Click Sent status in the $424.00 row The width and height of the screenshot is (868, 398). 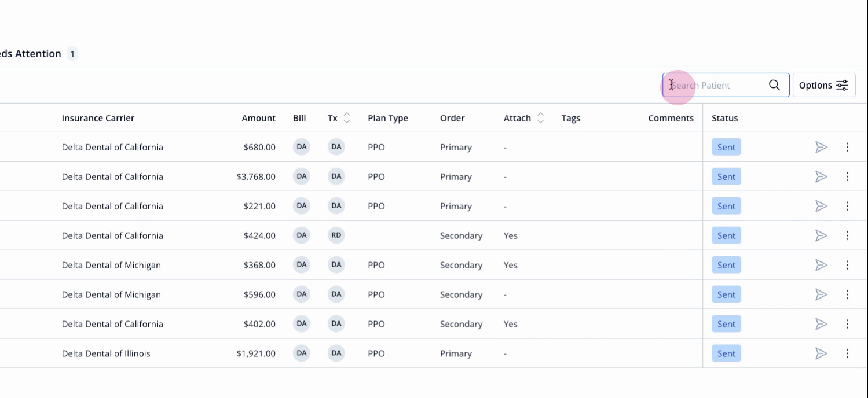pyautogui.click(x=726, y=235)
